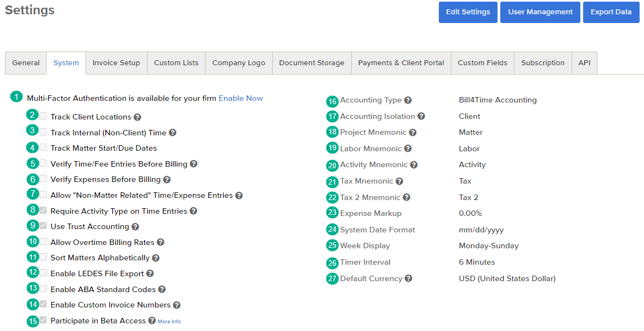Uncheck Require Activity Type on Time Entries
This screenshot has width=644, height=331.
pyautogui.click(x=43, y=210)
